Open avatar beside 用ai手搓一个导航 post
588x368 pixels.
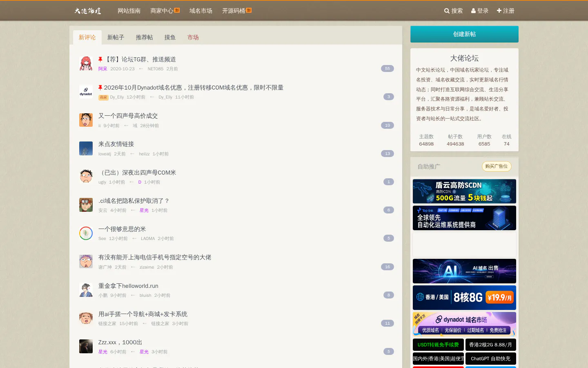tap(86, 318)
